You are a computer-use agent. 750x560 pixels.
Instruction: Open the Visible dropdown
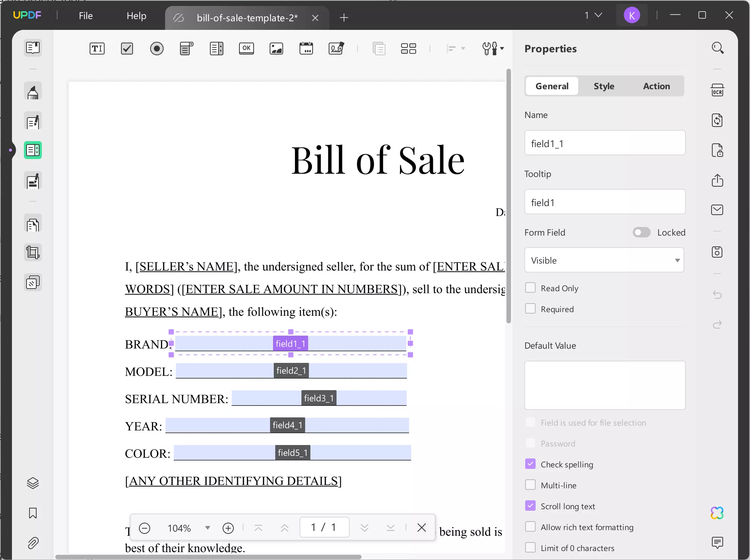pyautogui.click(x=604, y=260)
